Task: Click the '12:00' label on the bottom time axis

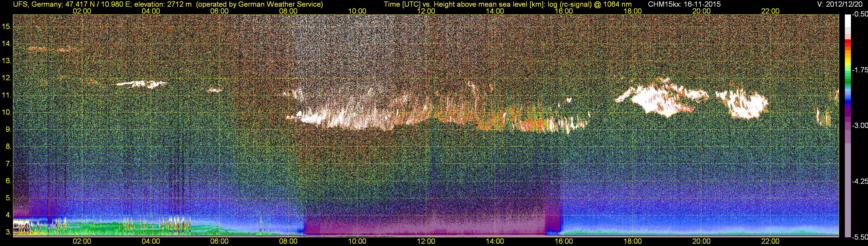Action: pyautogui.click(x=426, y=241)
